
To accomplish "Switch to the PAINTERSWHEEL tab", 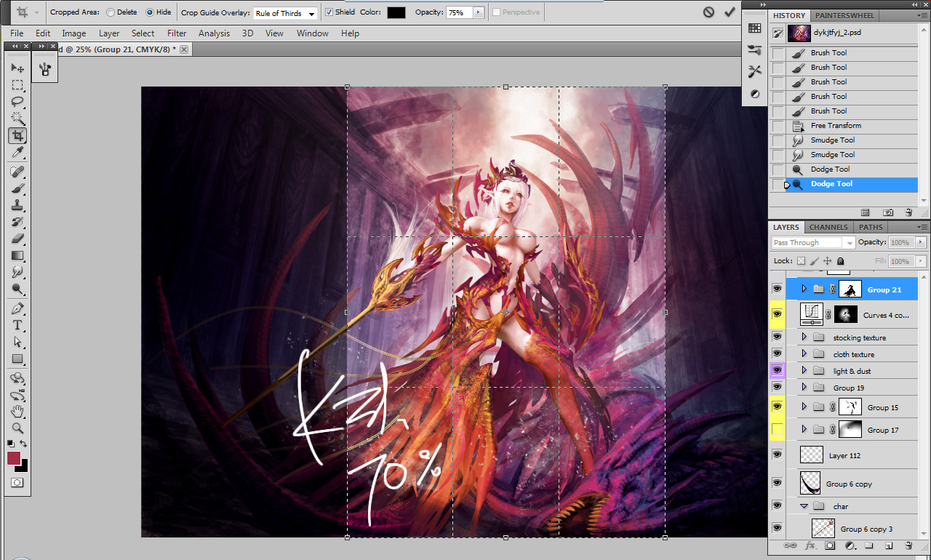I will tap(844, 15).
